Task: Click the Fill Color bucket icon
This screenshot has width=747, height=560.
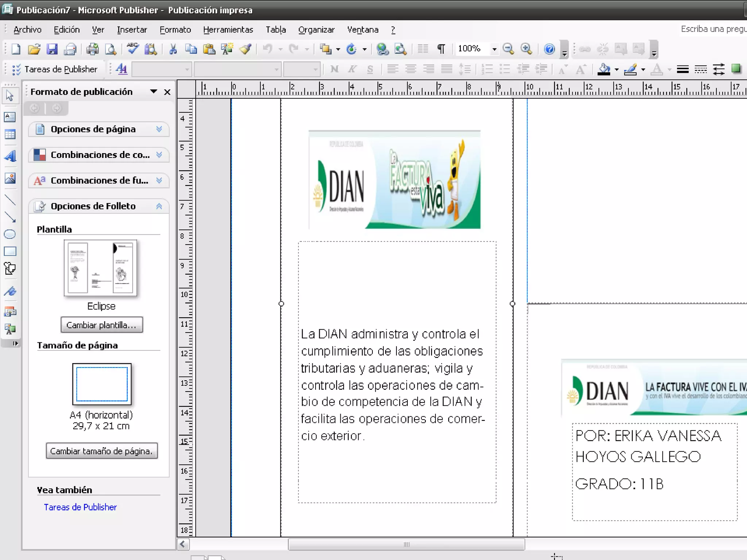Action: coord(604,69)
